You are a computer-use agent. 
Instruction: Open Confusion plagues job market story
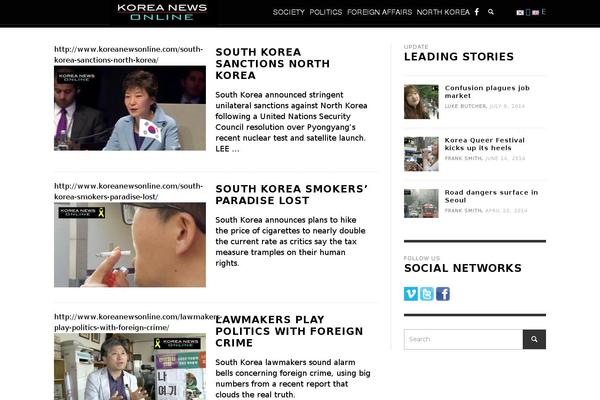[x=487, y=92]
